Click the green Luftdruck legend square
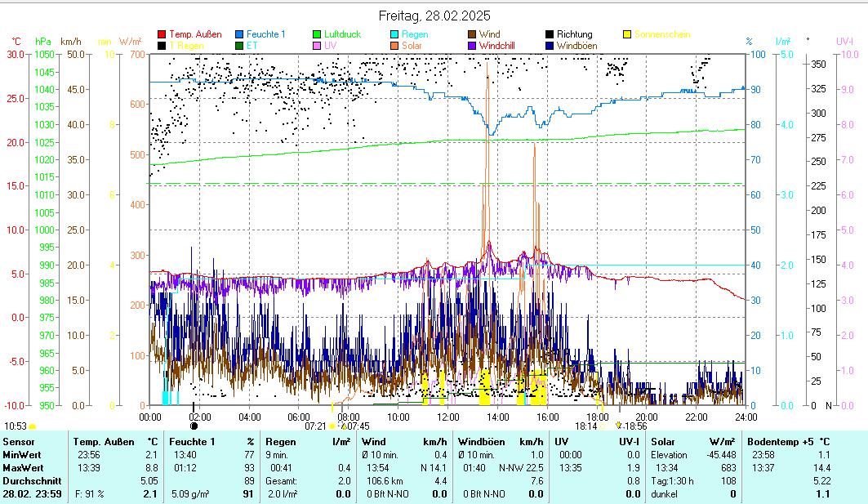Image resolution: width=868 pixels, height=504 pixels. click(317, 35)
